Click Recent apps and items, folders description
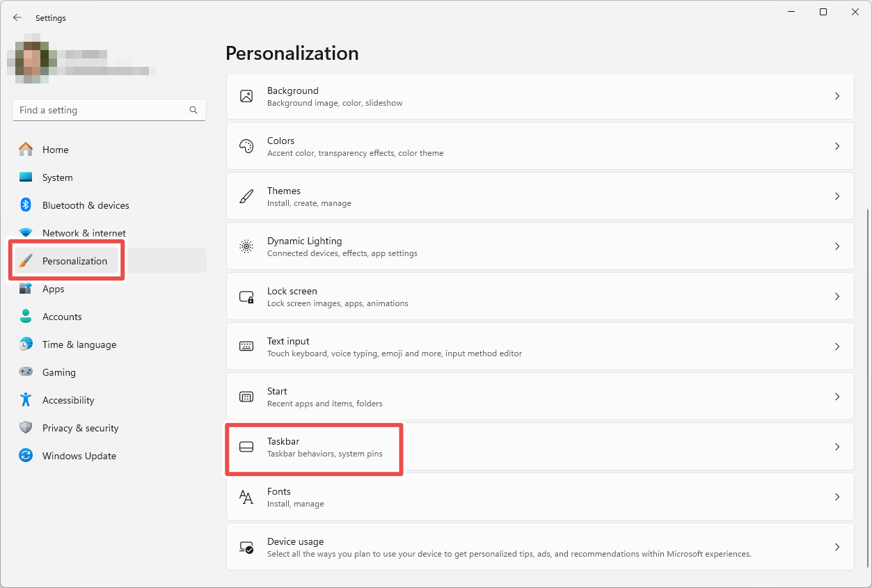 coord(324,404)
